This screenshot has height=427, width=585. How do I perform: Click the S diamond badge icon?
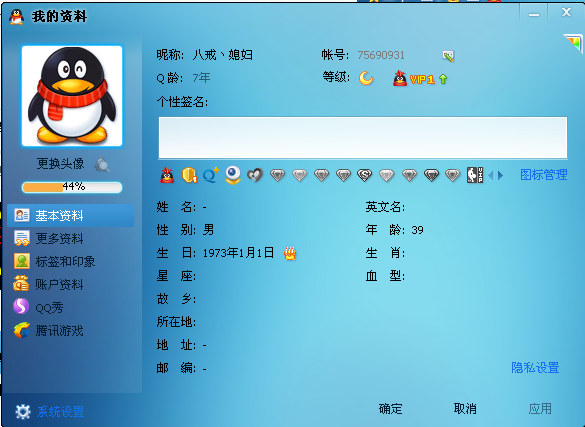365,175
